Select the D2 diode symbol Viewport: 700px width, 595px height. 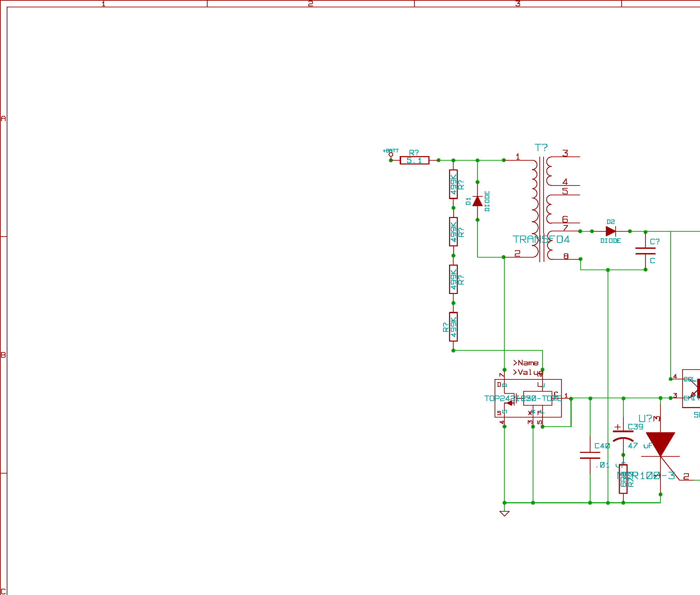[611, 231]
